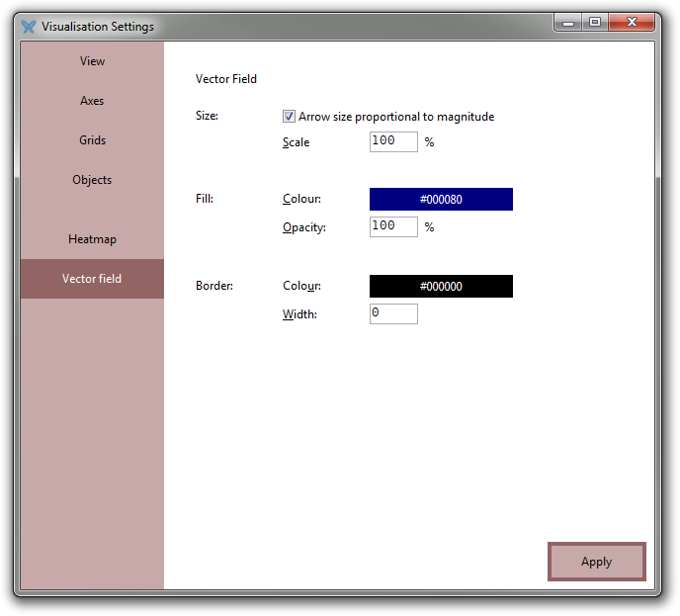
Task: Open the Fill colour swatch #000080
Action: [x=441, y=200]
